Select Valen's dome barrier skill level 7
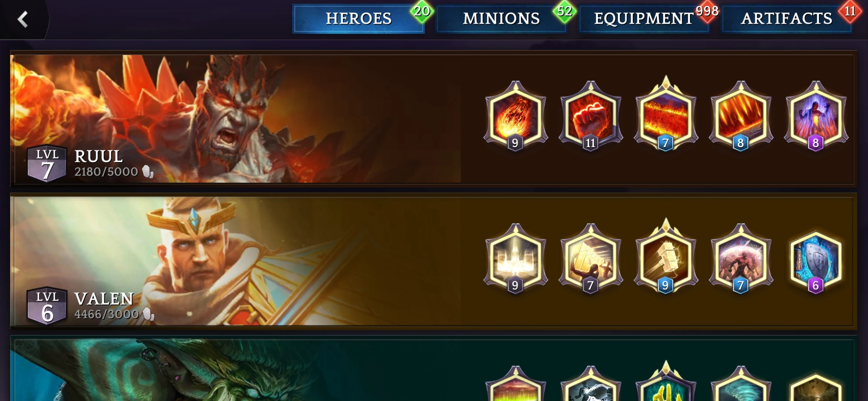868x401 pixels. pyautogui.click(x=741, y=258)
